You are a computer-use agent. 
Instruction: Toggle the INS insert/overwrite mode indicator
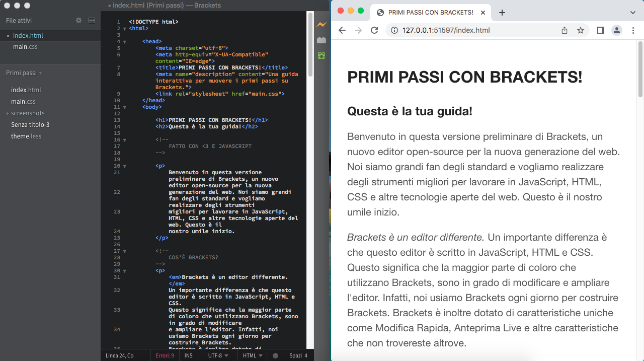tap(189, 355)
